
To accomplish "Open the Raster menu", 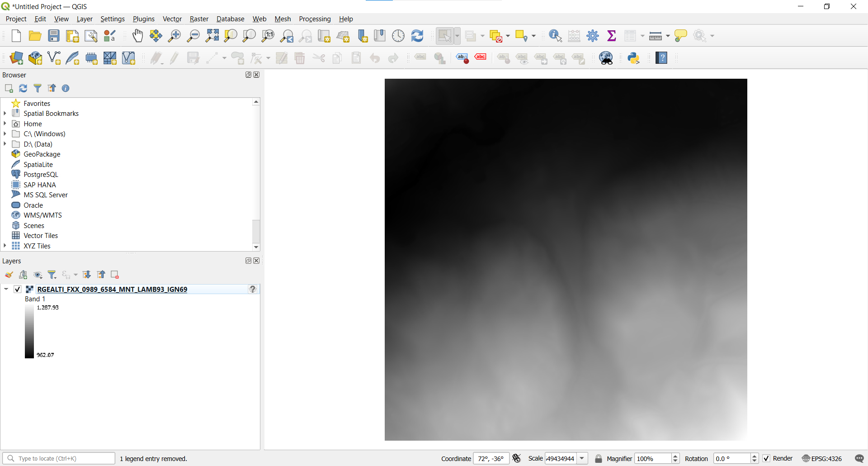I will tap(199, 19).
